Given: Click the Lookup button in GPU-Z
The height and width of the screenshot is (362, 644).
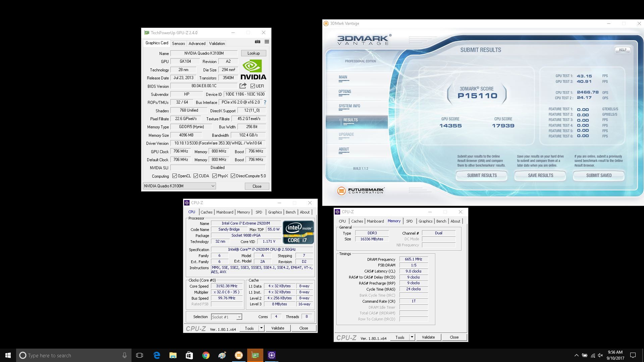Looking at the screenshot, I should point(254,53).
